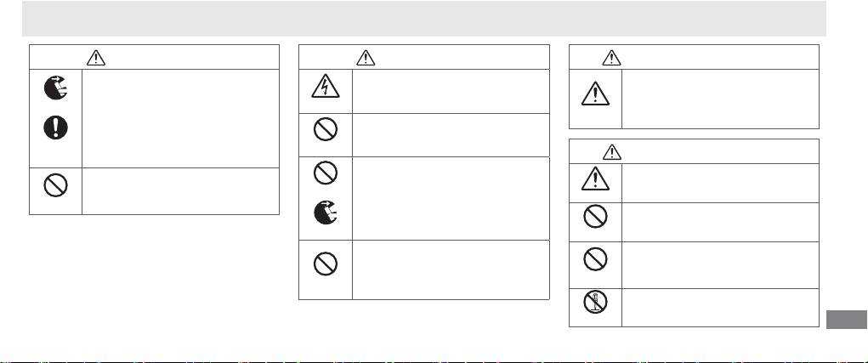Screen dimensions: 868x363
Task: Click the small warning triangle in the left table header
Action: 97,57
